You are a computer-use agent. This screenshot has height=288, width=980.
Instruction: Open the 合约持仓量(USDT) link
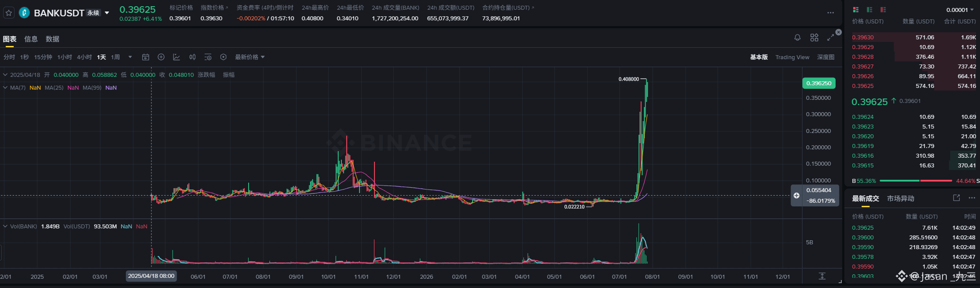point(508,8)
